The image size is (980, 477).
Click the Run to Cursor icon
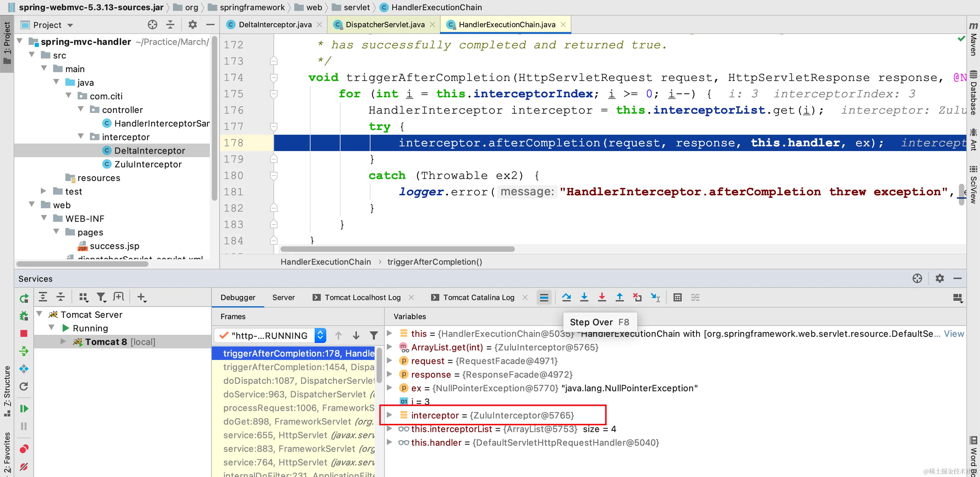click(655, 297)
